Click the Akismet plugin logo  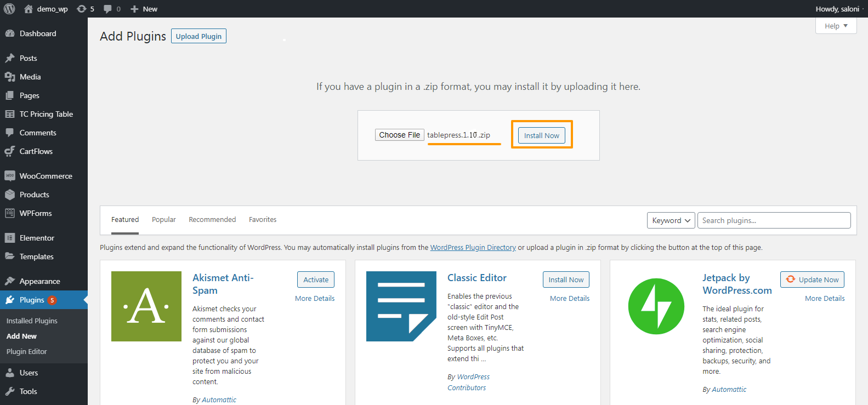(x=146, y=306)
